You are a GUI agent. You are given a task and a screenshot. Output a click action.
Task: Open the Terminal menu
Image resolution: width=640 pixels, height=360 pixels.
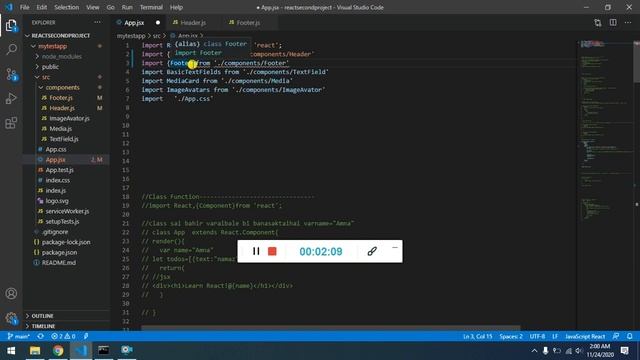tap(151, 7)
